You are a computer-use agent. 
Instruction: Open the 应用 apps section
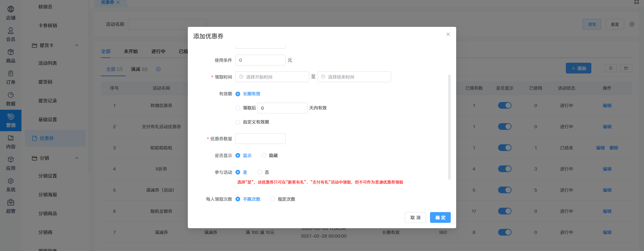pyautogui.click(x=11, y=163)
